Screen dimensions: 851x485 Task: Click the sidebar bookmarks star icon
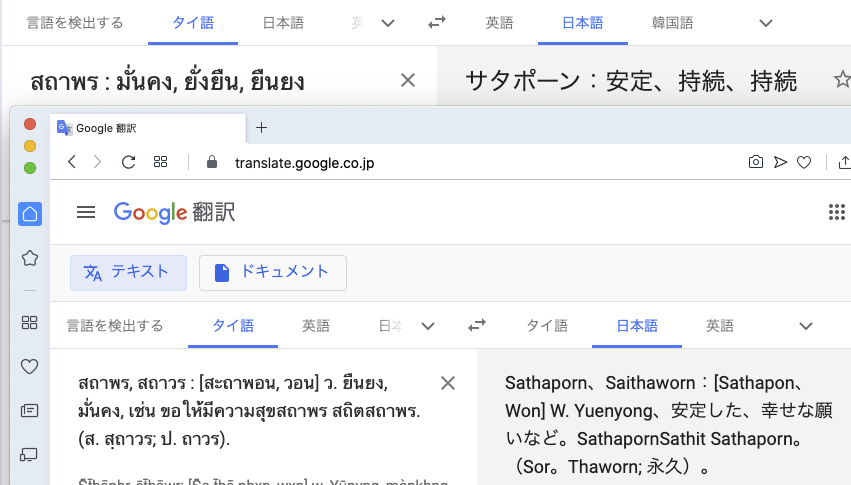(30, 258)
